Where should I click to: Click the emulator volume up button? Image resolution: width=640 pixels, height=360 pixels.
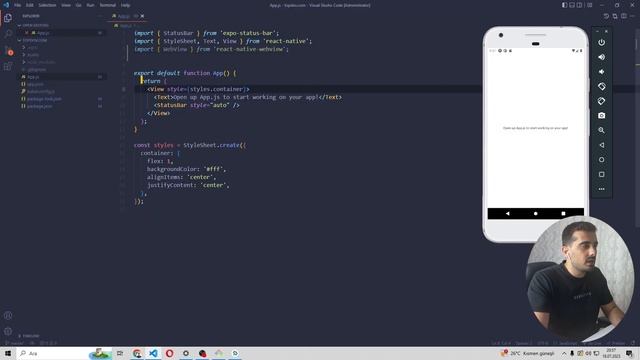tap(601, 57)
